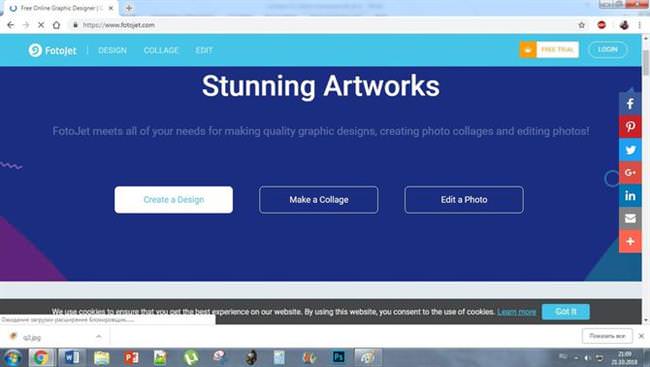Screen dimensions: 650x367
Task: Click the Make a Collage button
Action: click(x=319, y=200)
